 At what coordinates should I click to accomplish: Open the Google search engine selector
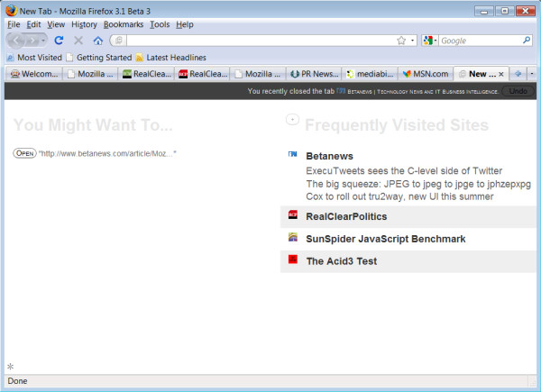pos(430,41)
